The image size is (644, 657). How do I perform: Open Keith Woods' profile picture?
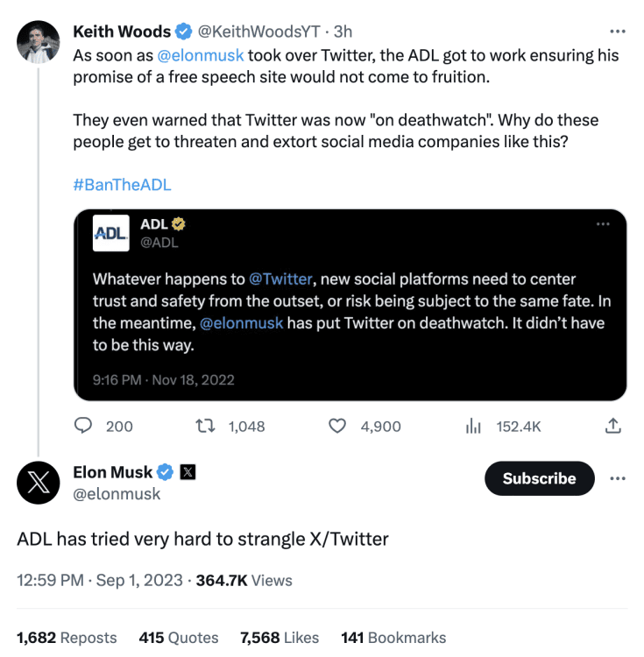point(39,42)
